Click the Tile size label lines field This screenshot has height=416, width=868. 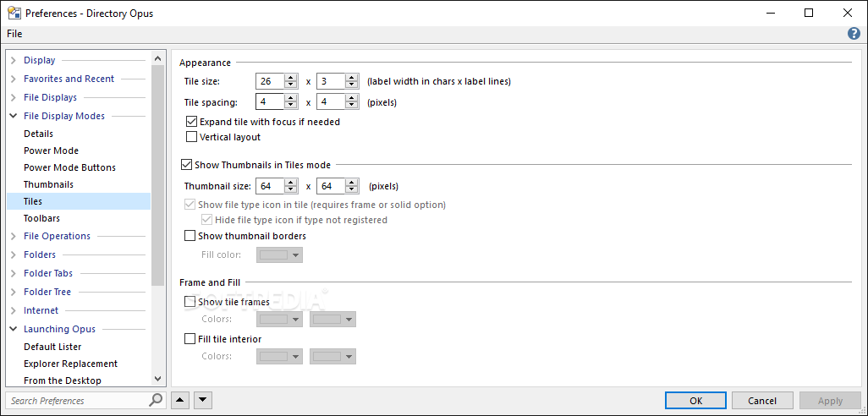331,81
